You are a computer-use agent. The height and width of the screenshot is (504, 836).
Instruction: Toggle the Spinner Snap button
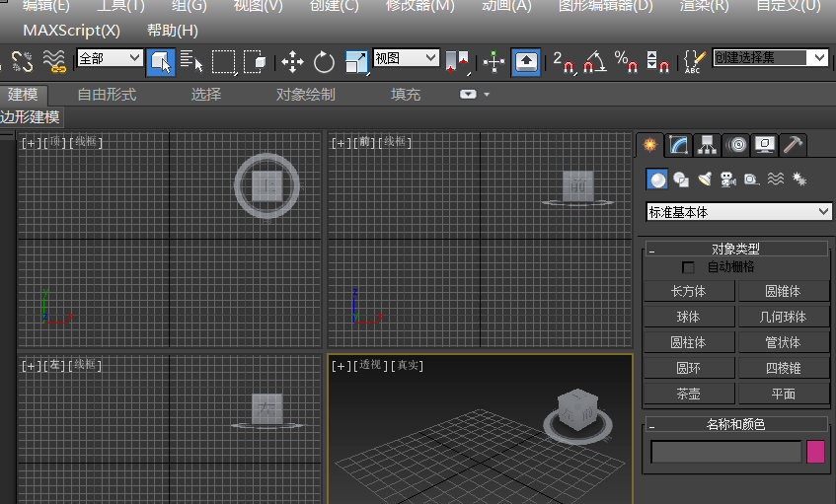tap(657, 62)
